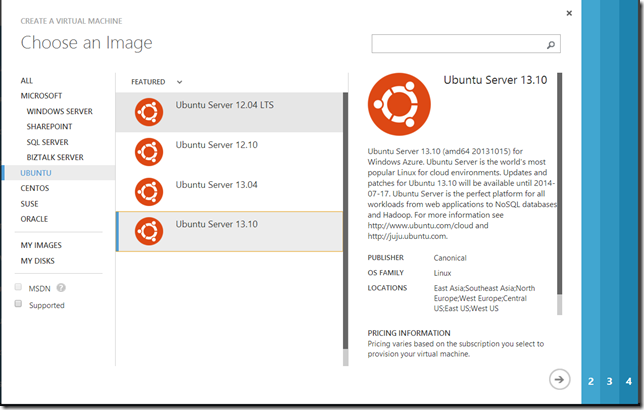Click the details pane vertical scrollbar
644x410 pixels.
tap(559, 193)
